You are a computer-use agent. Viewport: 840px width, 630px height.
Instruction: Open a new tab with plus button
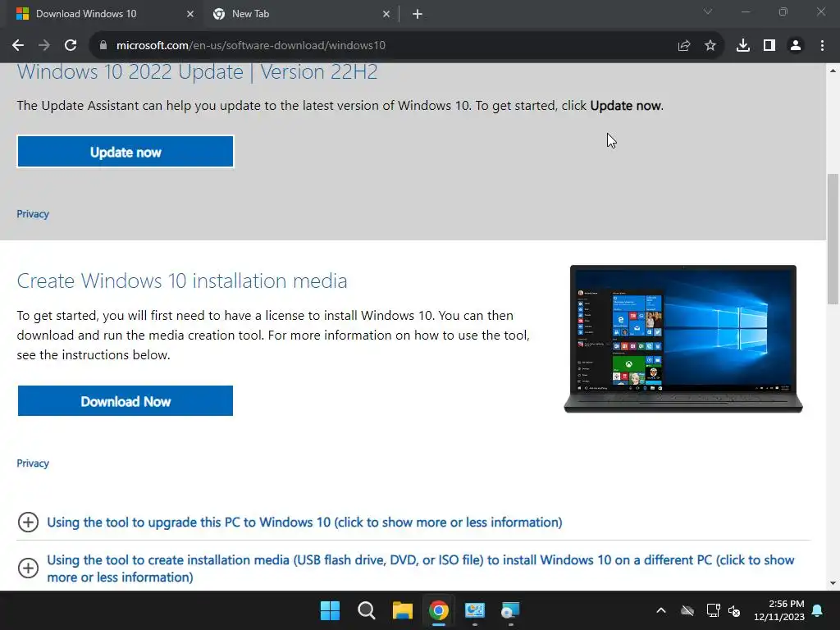click(x=418, y=14)
